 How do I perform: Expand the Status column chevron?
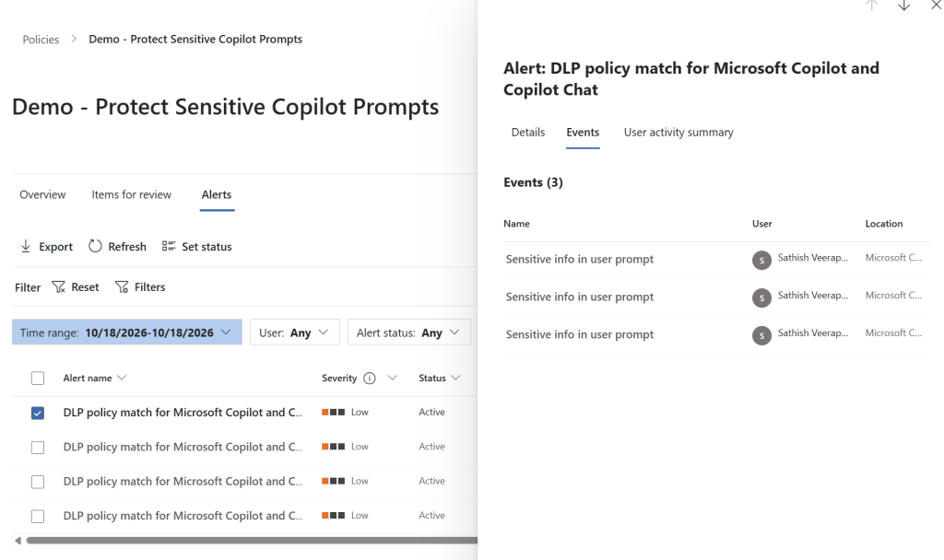(455, 378)
